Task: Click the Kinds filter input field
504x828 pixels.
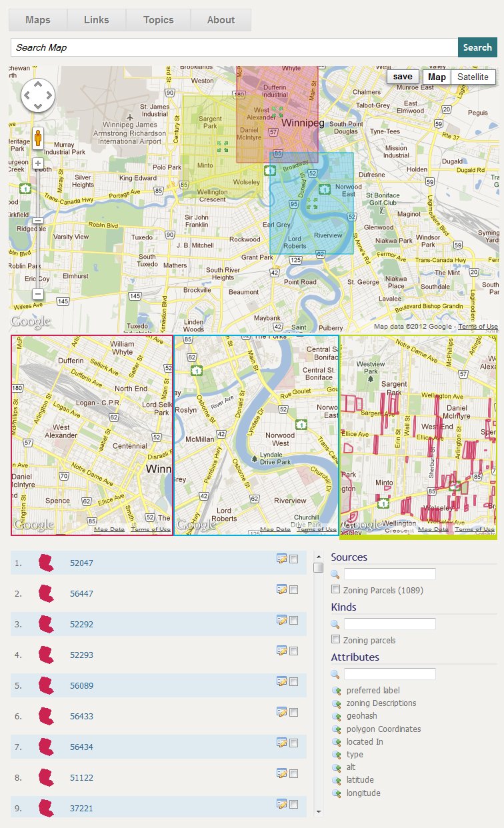Action: click(390, 624)
